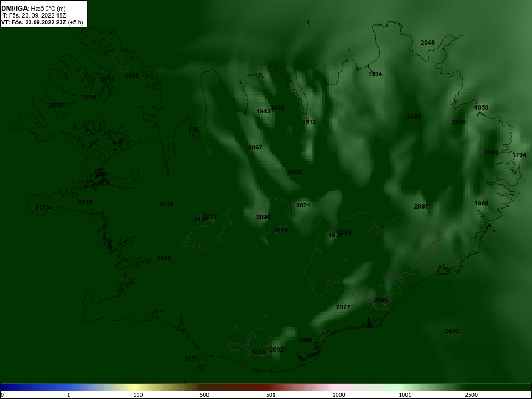Click the map value 2071

click(x=303, y=205)
